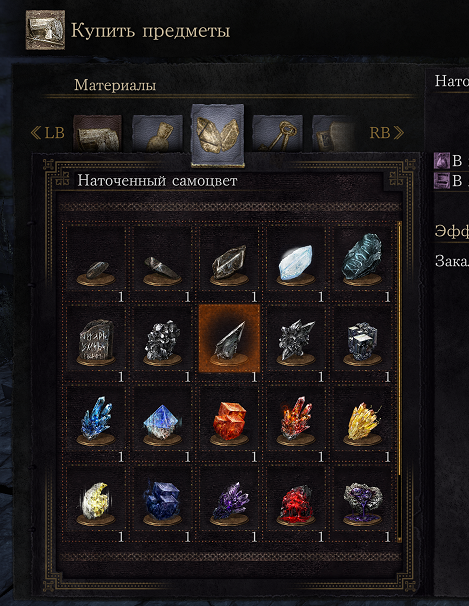Select the light blue pyramid gem
469x606 pixels.
click(162, 418)
